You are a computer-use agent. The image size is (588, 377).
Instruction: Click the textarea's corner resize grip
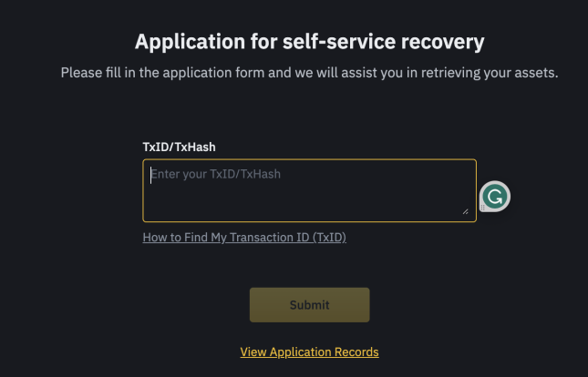point(465,211)
